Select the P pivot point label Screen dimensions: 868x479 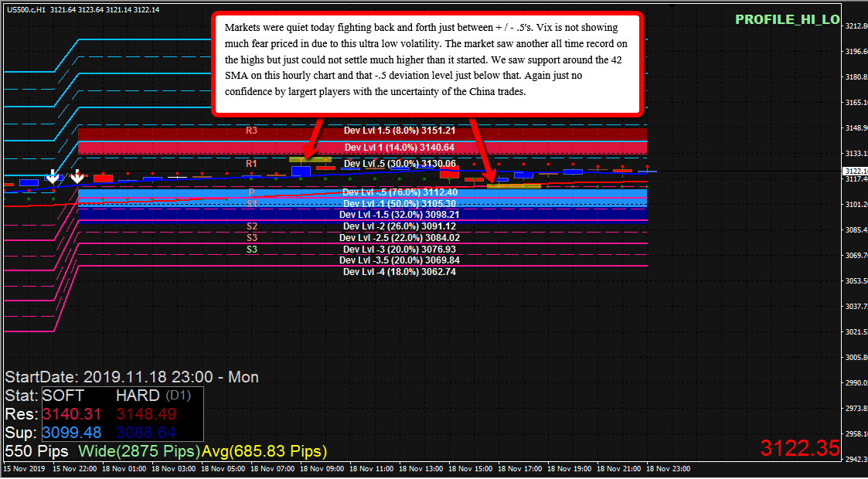(251, 192)
